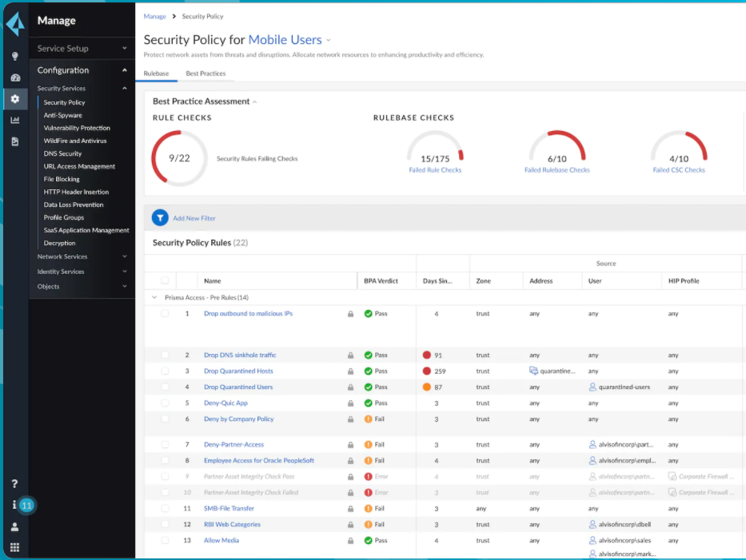Open the Drop Quarantined Hosts rule link
The image size is (746, 560).
[238, 371]
